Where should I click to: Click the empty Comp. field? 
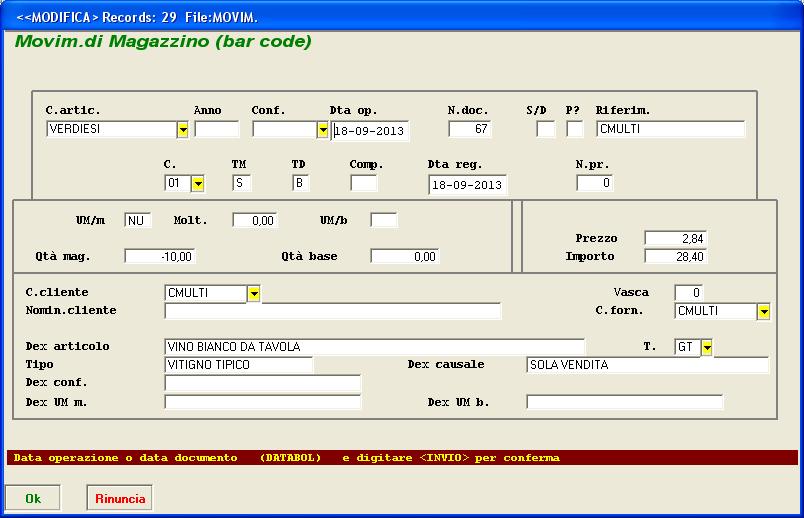coord(364,183)
